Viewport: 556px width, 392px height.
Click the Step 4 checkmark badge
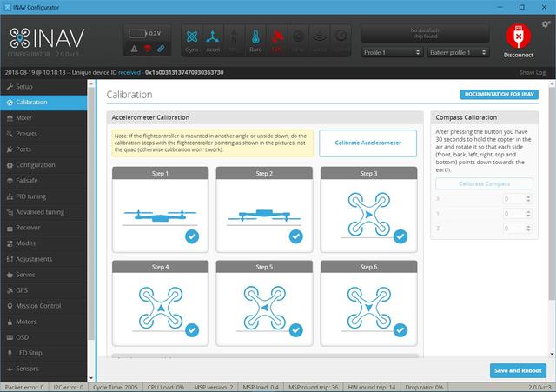click(192, 330)
